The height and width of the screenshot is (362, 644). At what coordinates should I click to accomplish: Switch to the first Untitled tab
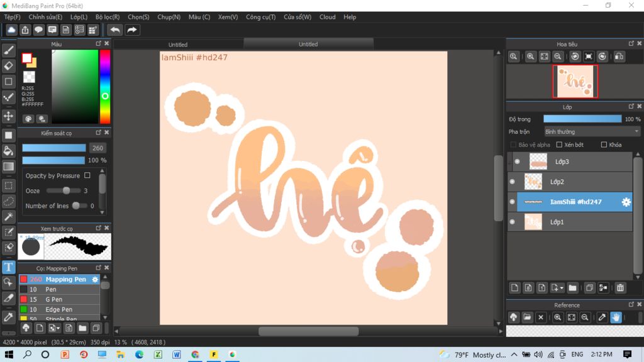tap(178, 45)
